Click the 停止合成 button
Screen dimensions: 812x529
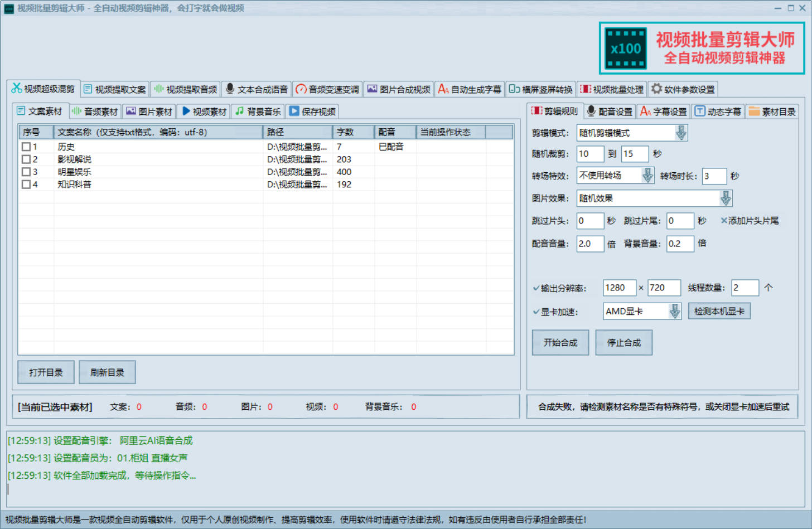(x=624, y=342)
